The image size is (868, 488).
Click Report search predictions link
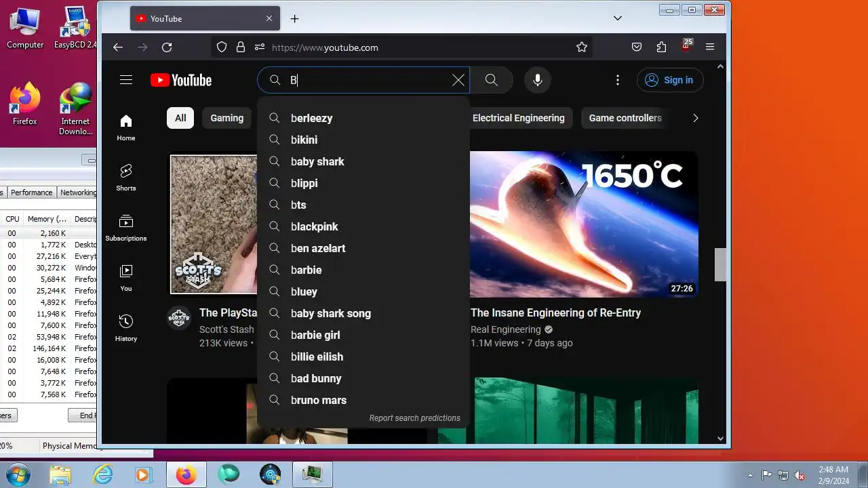click(x=414, y=418)
